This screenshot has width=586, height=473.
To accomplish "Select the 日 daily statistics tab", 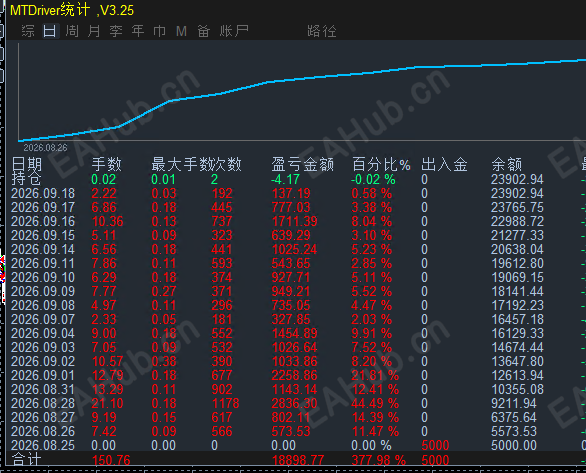I will (x=50, y=31).
